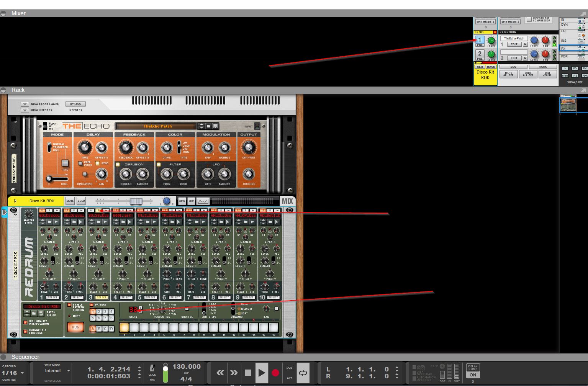This screenshot has height=386, width=588.
Task: Click the automation curve icon on mix strip
Action: 203,201
